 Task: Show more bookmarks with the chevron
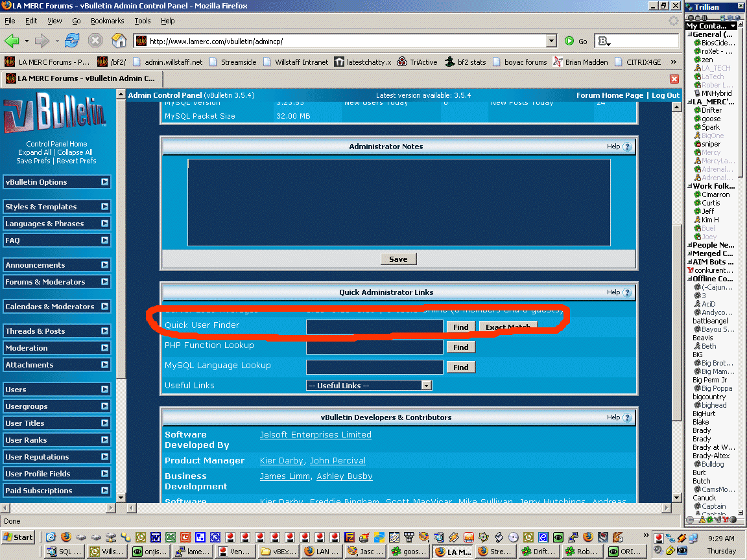[x=673, y=62]
